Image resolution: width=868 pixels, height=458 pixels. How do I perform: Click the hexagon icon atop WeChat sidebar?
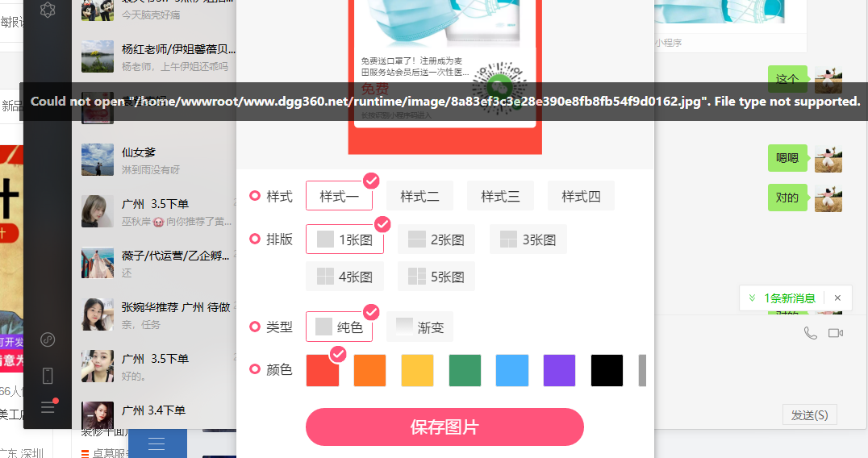click(x=48, y=10)
